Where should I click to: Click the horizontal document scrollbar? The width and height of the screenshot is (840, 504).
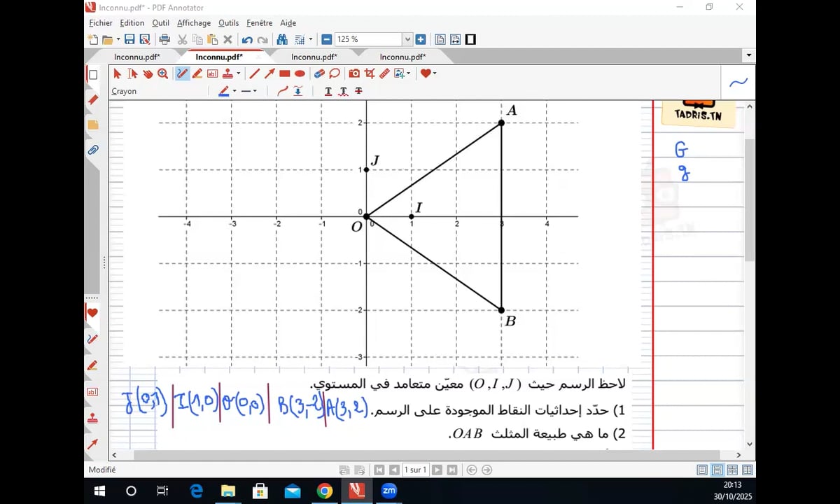(427, 455)
